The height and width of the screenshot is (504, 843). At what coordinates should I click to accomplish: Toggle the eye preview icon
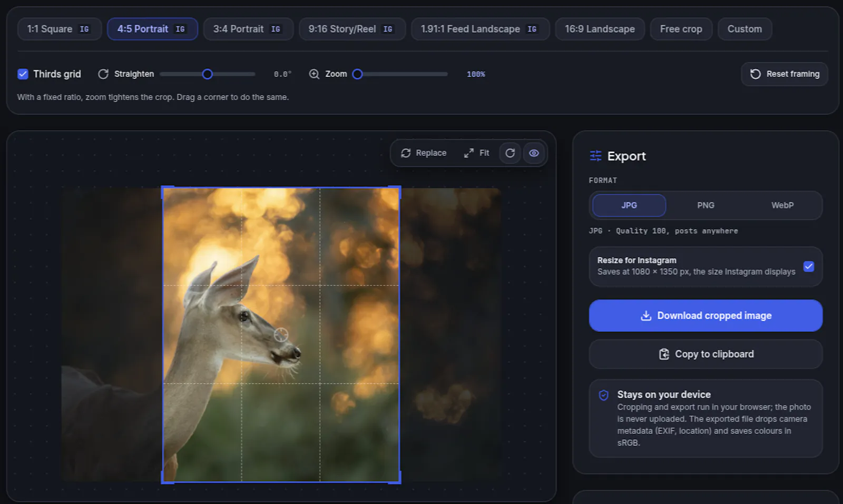(x=534, y=153)
